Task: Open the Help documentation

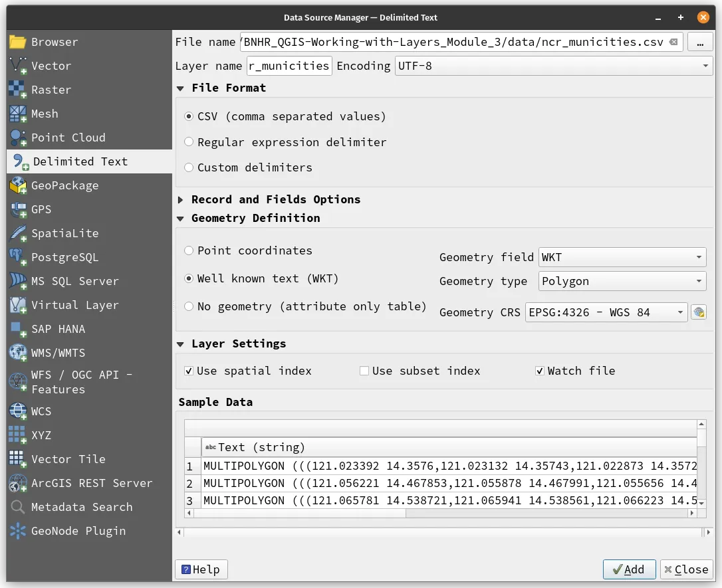Action: point(201,569)
